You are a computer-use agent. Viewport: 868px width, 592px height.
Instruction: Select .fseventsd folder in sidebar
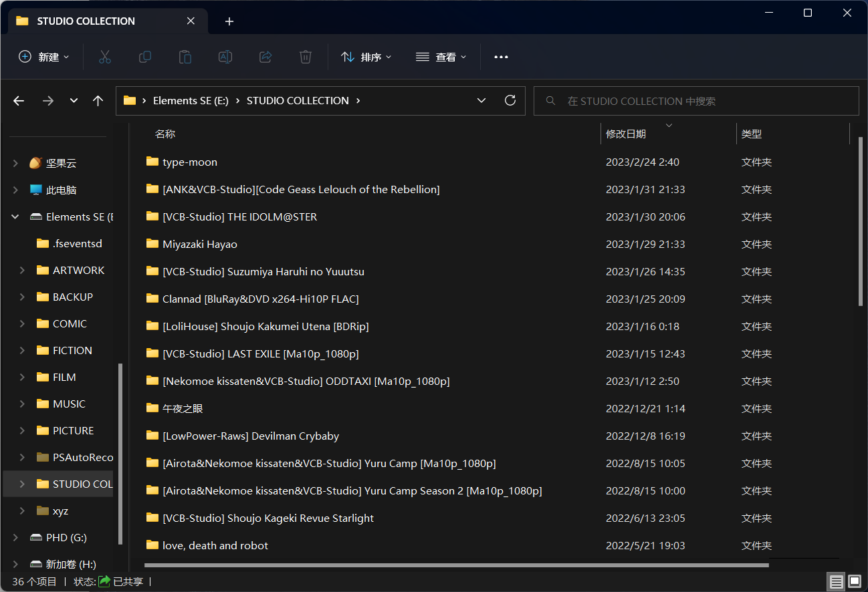77,243
